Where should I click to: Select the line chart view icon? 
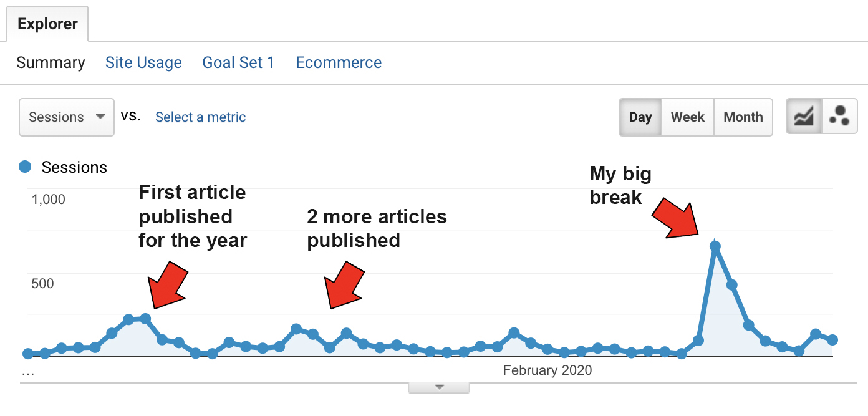click(x=804, y=117)
